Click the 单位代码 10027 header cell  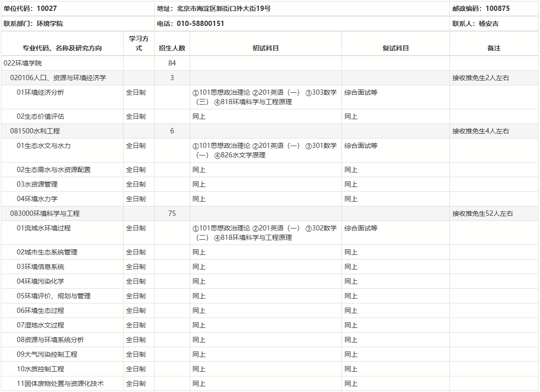click(30, 8)
